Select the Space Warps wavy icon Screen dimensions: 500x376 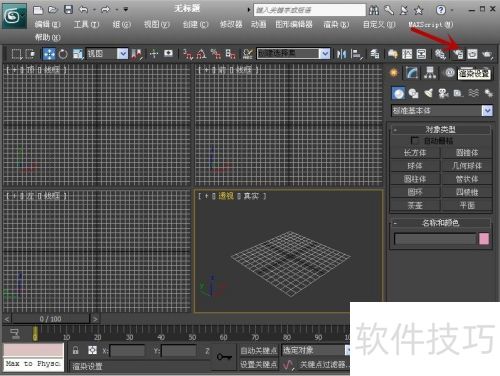coord(474,93)
